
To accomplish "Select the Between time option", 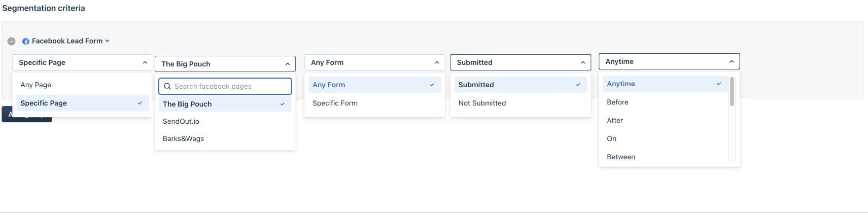I will [665, 157].
